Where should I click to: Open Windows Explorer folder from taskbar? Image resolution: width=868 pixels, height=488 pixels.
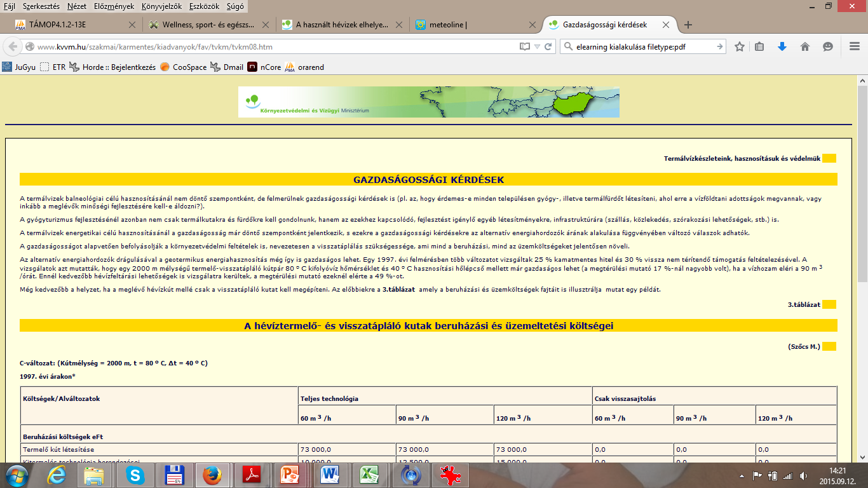94,475
